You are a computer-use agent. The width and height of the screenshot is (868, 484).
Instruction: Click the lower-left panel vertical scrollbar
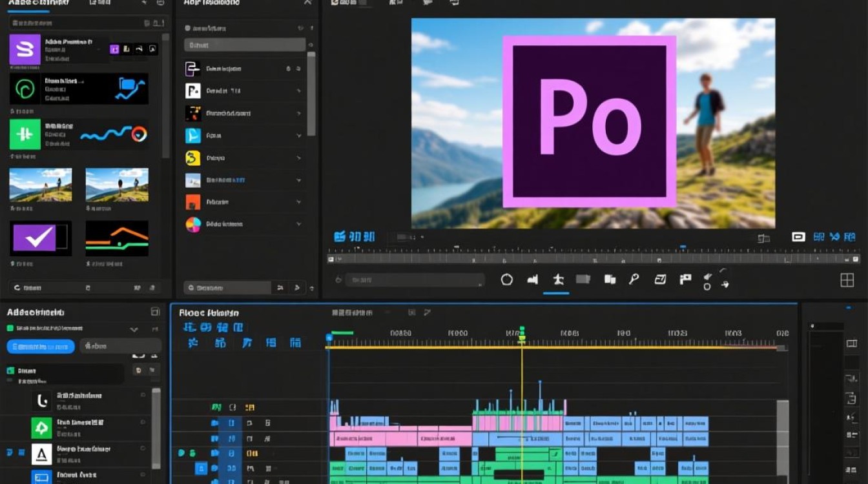[156, 429]
